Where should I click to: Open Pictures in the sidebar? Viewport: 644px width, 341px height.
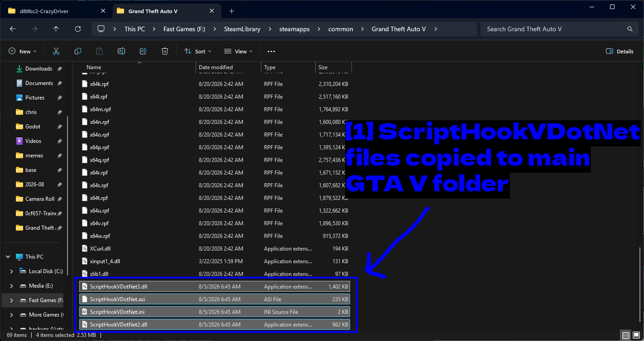[x=35, y=98]
